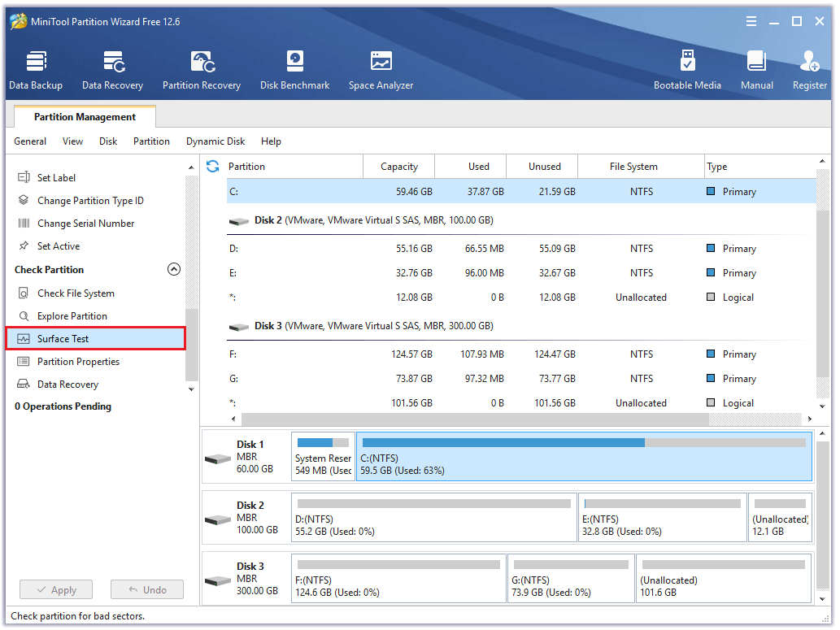Screen dimensions: 840x630
Task: Select the 101.6 GB Unallocated block
Action: [x=723, y=579]
